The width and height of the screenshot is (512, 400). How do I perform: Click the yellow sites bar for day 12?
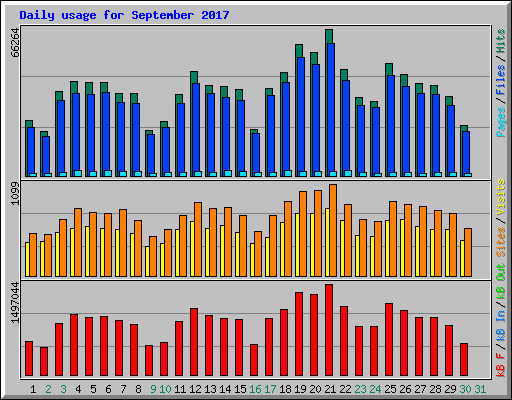[192, 249]
